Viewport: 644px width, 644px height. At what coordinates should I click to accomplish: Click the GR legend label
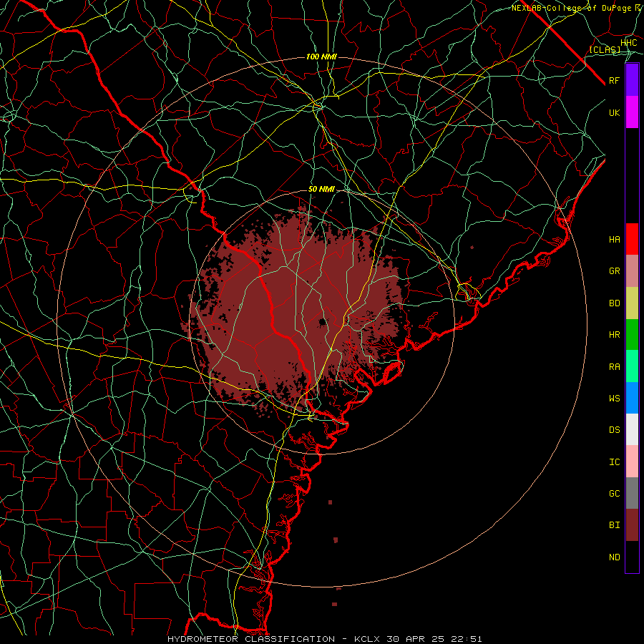(614, 271)
